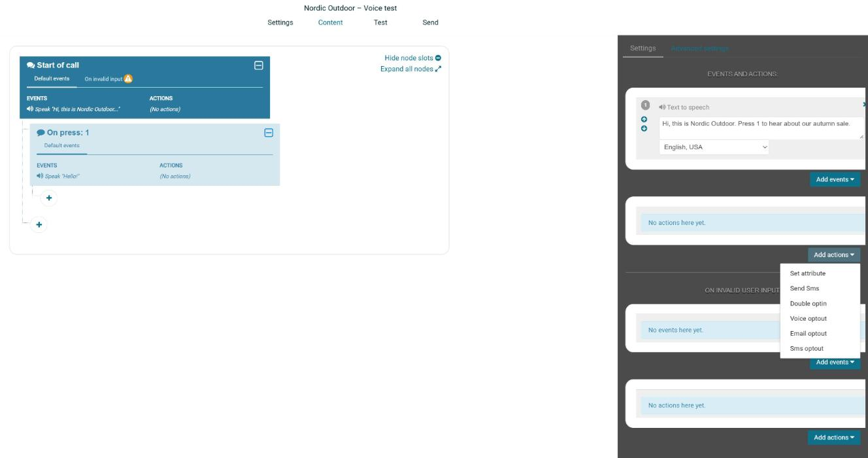
Task: Move the Text to speech event up
Action: tap(644, 120)
